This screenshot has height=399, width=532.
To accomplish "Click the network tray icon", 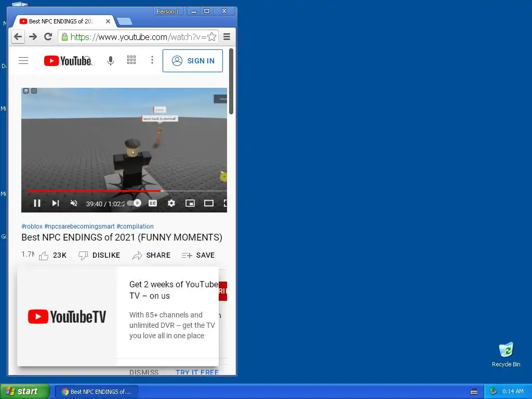I will click(x=494, y=391).
